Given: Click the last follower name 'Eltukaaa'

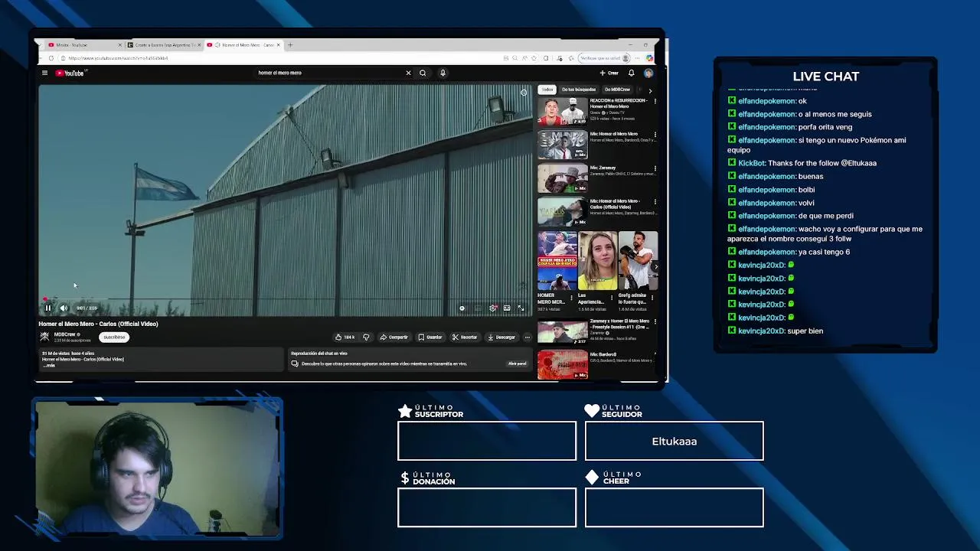Looking at the screenshot, I should tap(675, 442).
